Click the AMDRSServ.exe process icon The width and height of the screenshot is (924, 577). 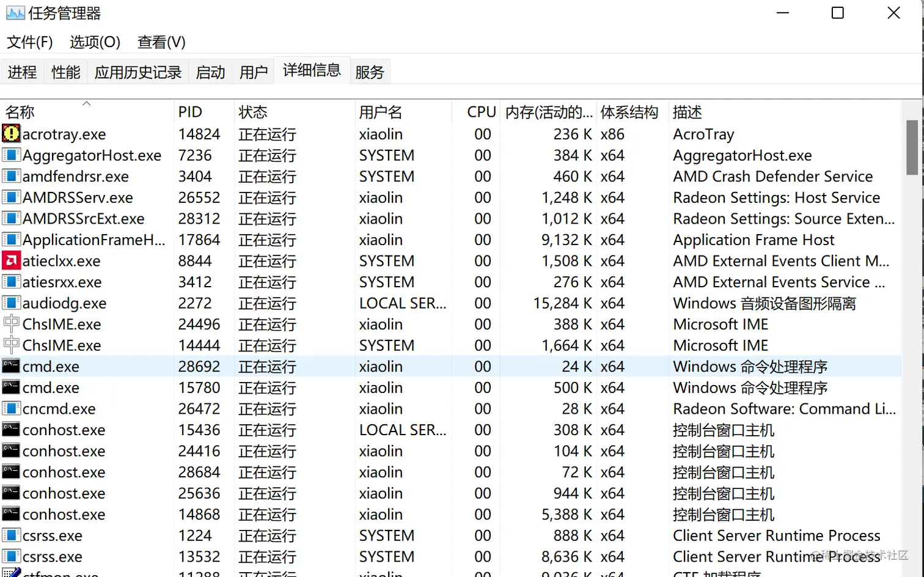pos(11,197)
